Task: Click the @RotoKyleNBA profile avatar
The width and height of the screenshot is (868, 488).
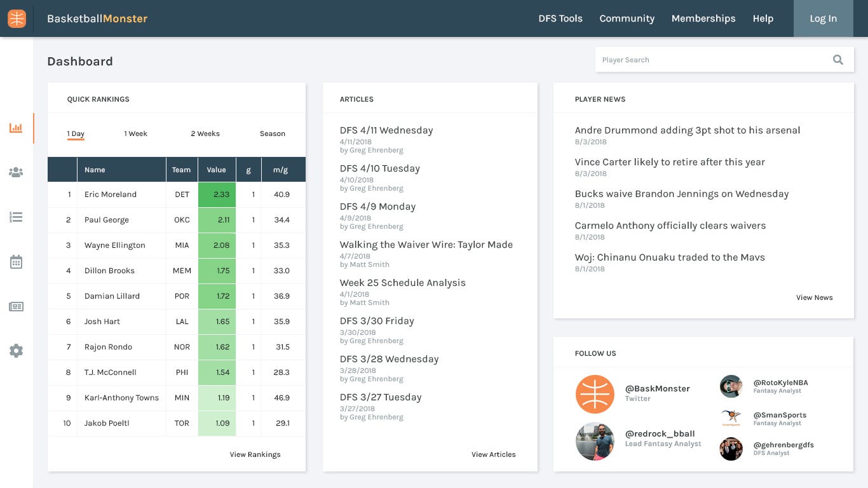Action: click(731, 386)
